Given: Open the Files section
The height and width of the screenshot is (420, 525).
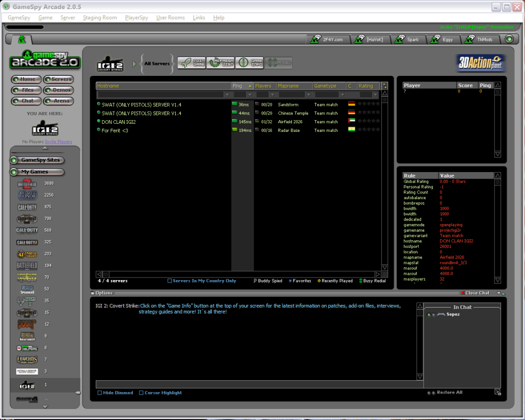Looking at the screenshot, I should click(26, 90).
